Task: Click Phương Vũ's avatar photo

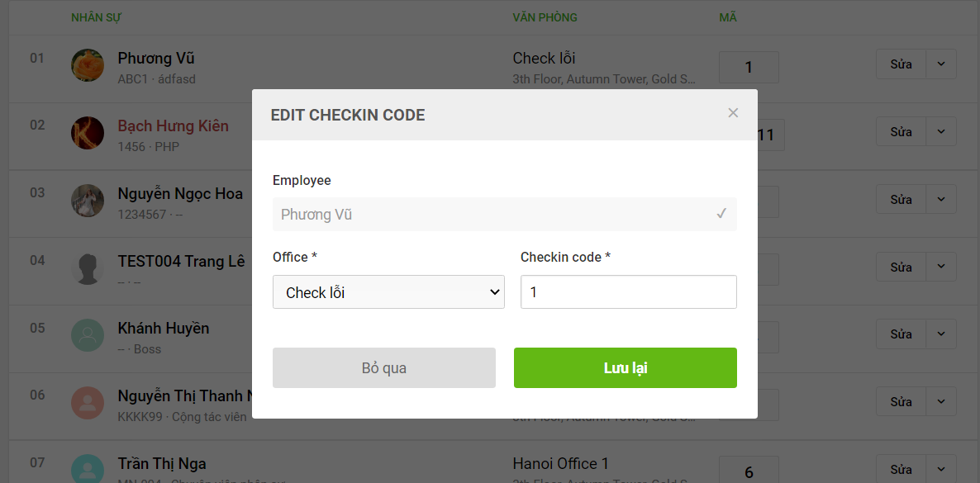Action: (x=88, y=65)
